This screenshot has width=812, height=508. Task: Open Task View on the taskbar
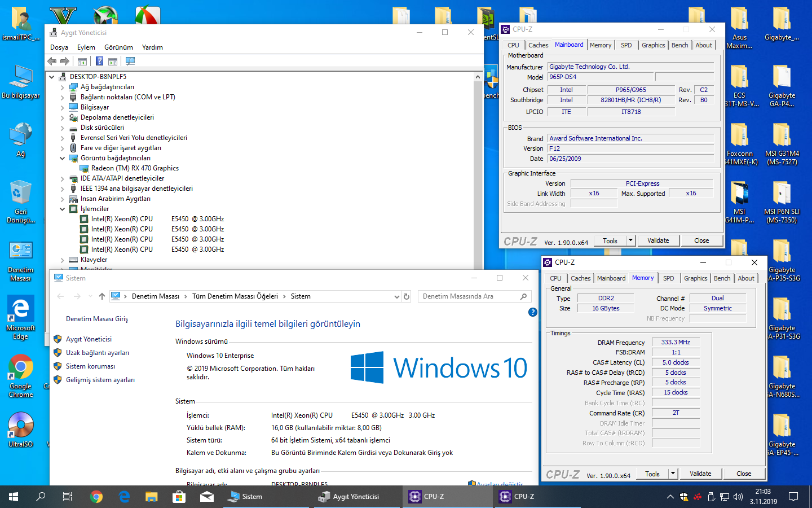[68, 497]
